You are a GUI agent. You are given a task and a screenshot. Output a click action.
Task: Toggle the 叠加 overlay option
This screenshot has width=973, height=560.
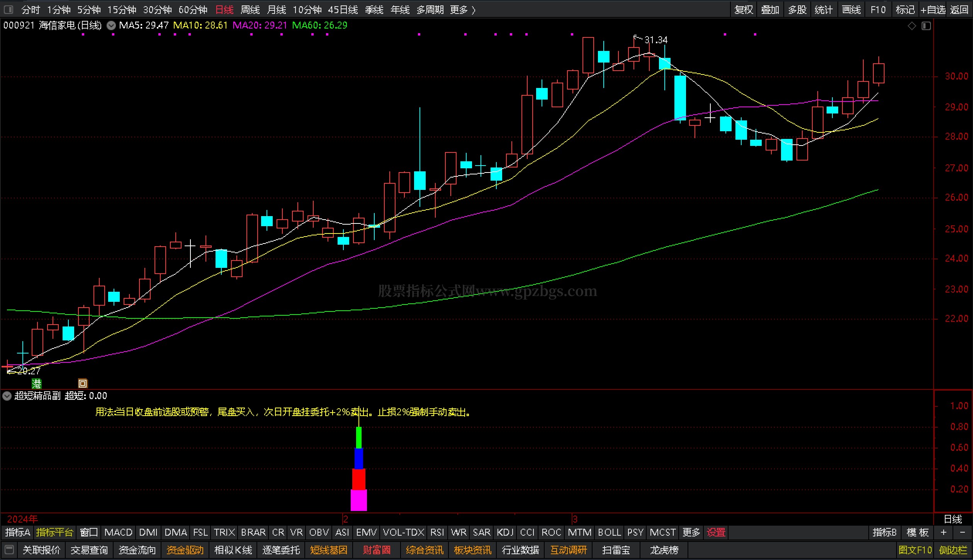(x=770, y=9)
